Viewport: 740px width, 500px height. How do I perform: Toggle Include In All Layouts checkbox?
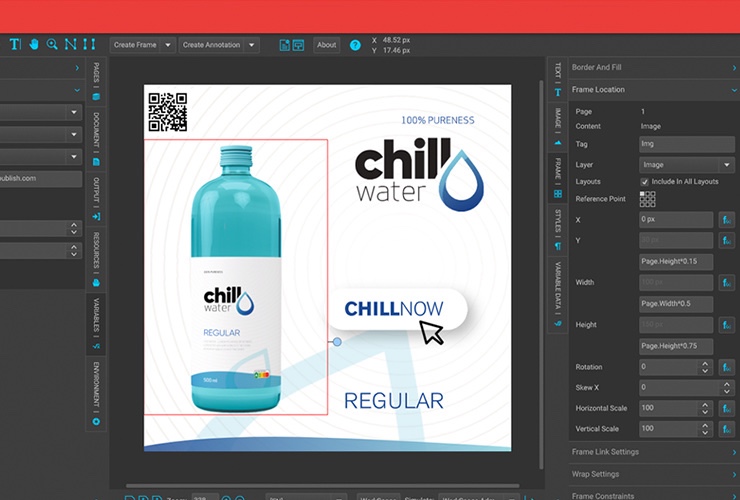(645, 182)
